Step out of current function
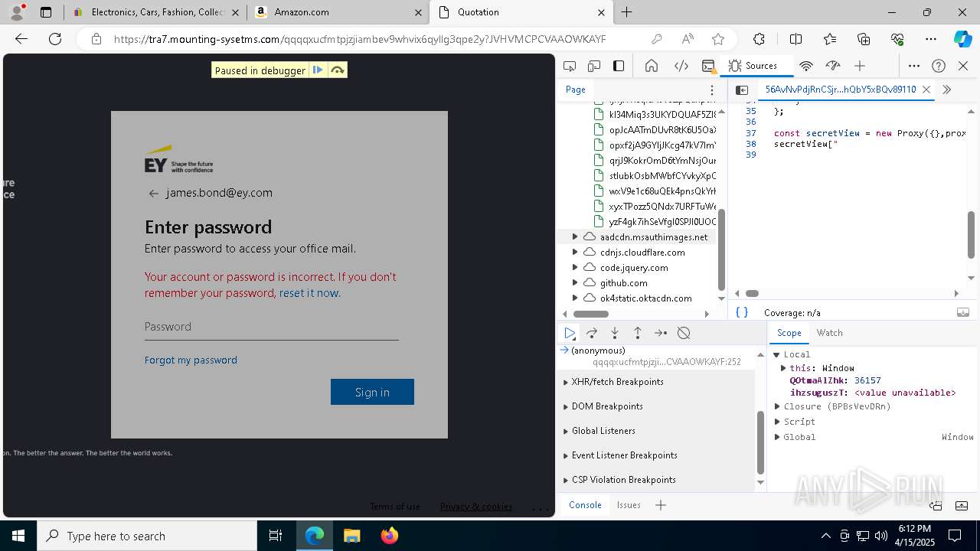Viewport: 980px width, 551px height. (638, 333)
